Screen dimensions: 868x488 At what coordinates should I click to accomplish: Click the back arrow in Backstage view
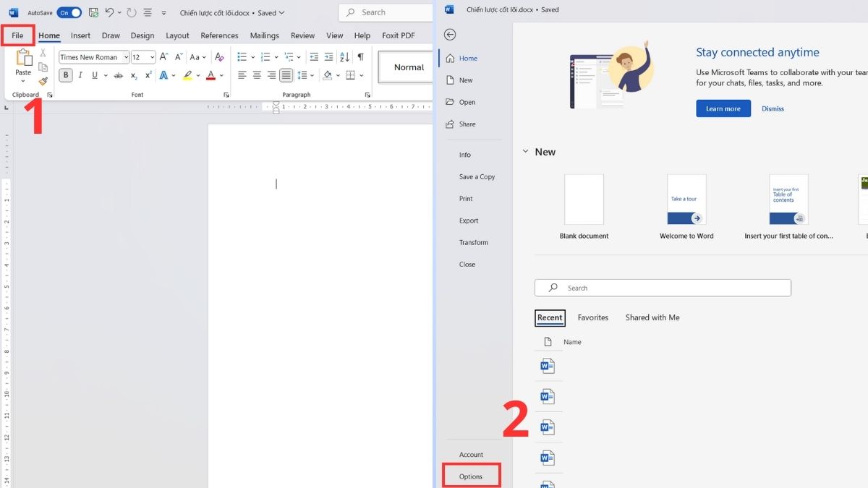tap(450, 35)
